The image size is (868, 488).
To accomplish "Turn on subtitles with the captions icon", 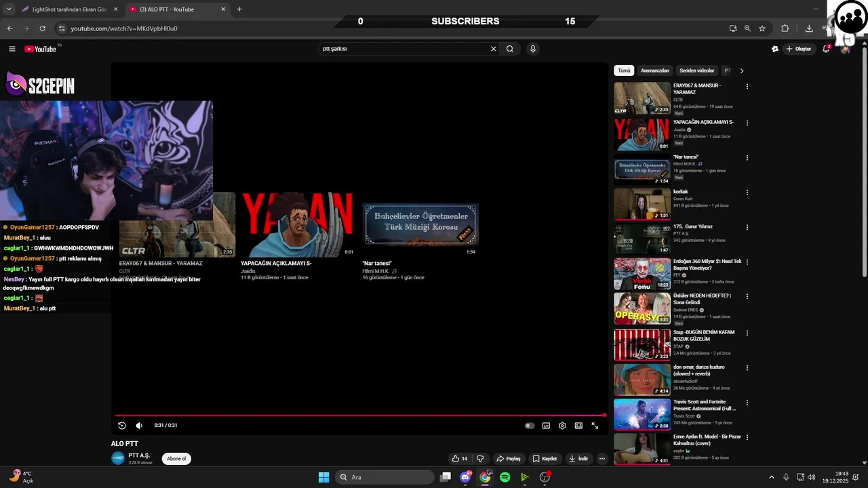I will 546,426.
